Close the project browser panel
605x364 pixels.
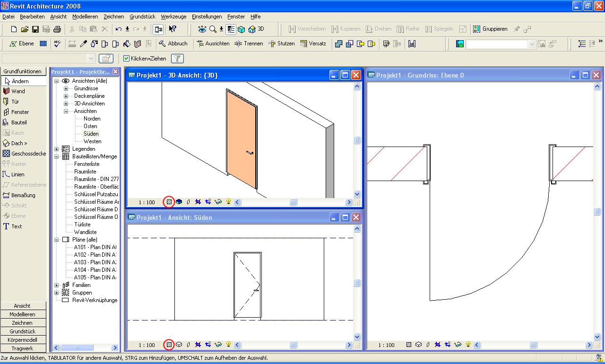[115, 72]
